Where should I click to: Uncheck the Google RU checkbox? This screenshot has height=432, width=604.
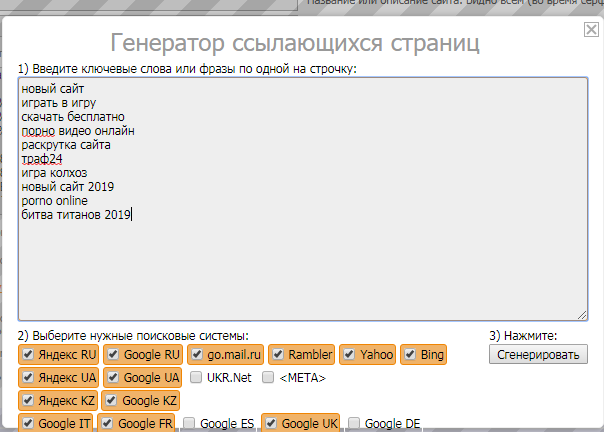tap(113, 355)
